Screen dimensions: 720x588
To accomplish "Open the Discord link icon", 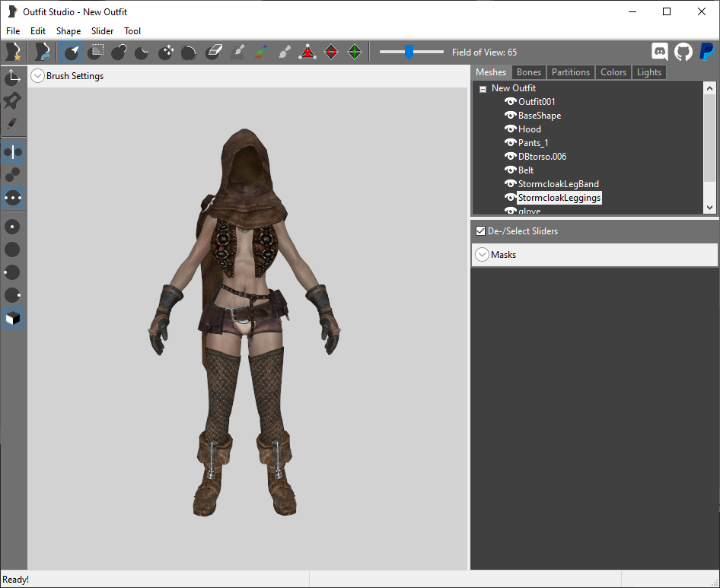I will 660,52.
